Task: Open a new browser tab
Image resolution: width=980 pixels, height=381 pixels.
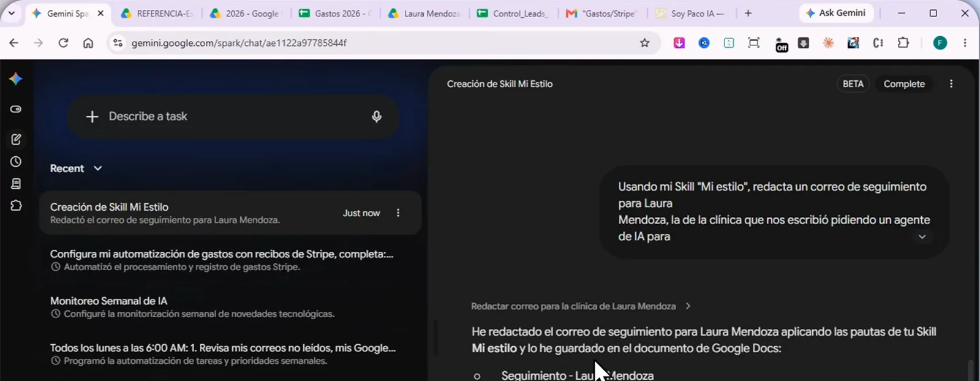Action: coord(748,13)
